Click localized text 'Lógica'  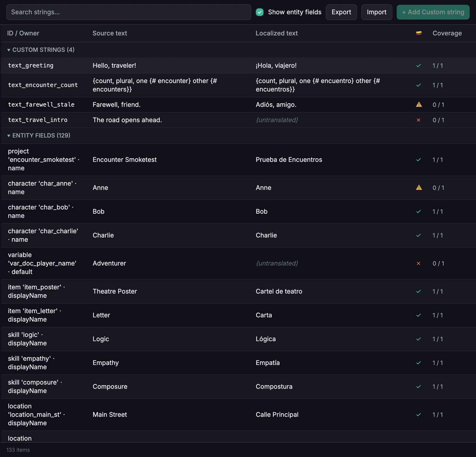266,339
